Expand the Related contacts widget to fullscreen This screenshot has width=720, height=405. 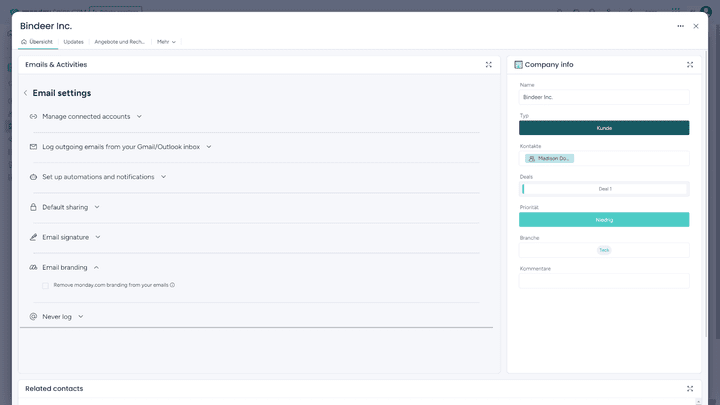pyautogui.click(x=690, y=389)
